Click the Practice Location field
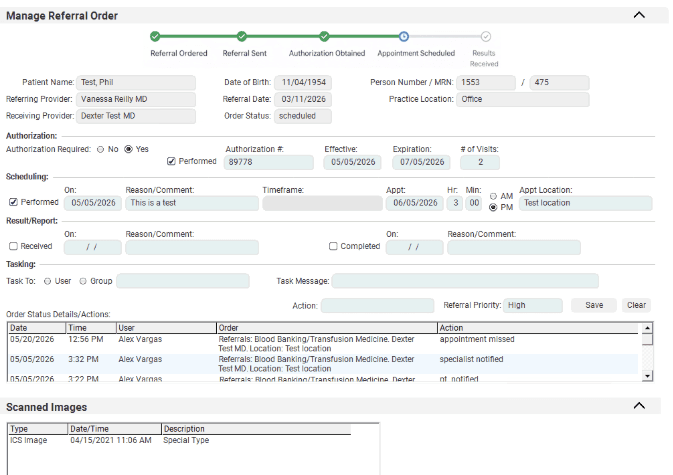 pyautogui.click(x=523, y=99)
